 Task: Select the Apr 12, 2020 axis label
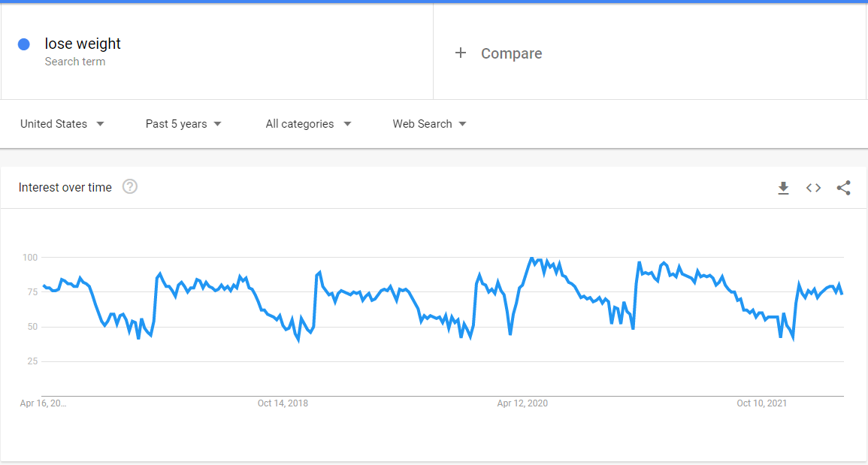(522, 403)
